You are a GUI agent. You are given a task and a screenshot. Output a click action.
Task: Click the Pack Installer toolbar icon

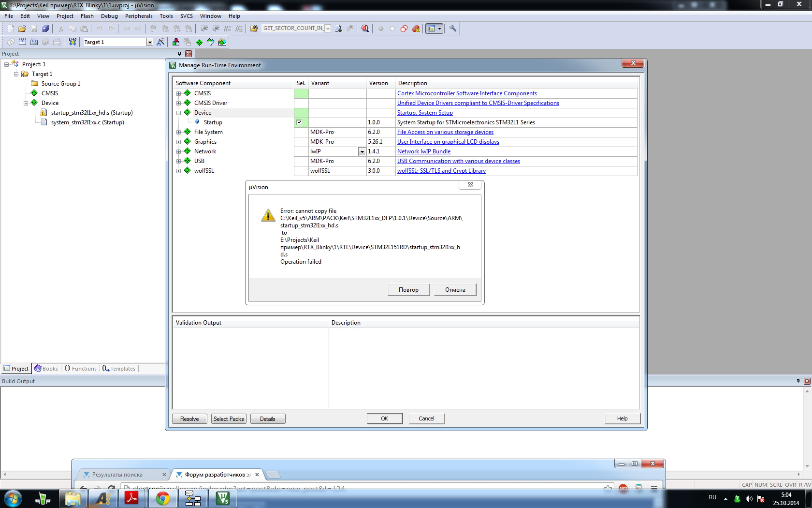tap(222, 42)
